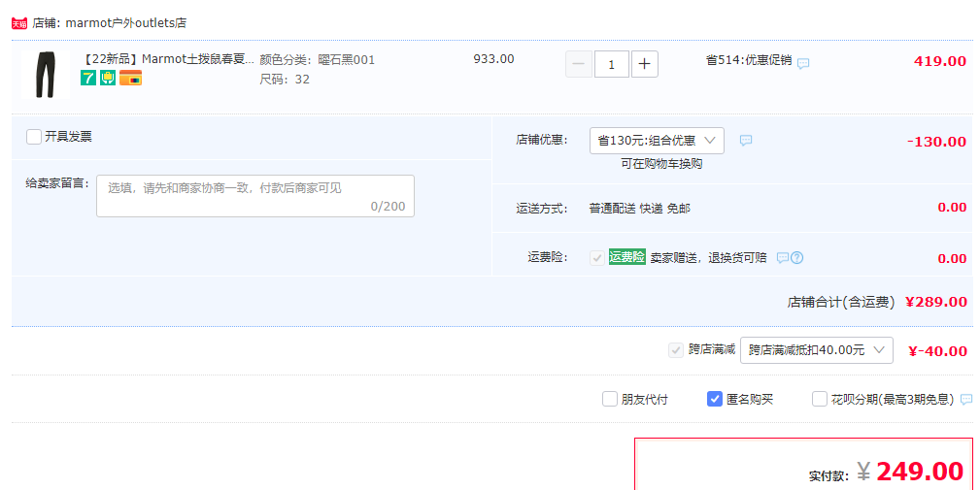The width and height of the screenshot is (980, 490).
Task: Check the 朋友代付 checkbox
Action: coord(609,399)
